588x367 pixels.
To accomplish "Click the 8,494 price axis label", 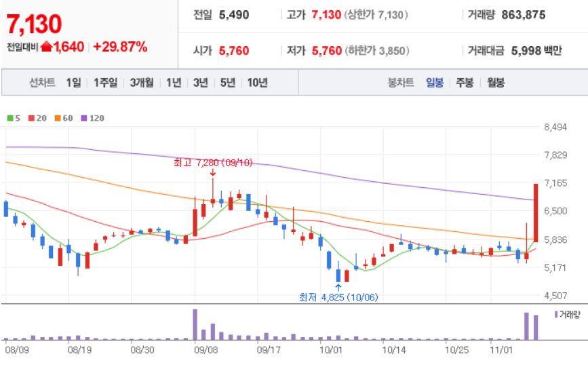I will (555, 128).
